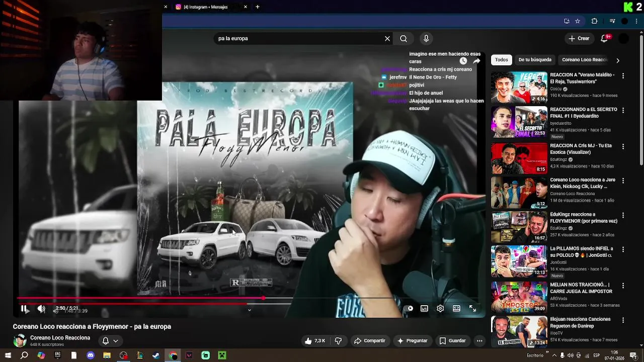Screen dimensions: 644x362
Task: Open menu for 'EduKingz reacciona a FLOYYMENOR'
Action: (x=623, y=215)
